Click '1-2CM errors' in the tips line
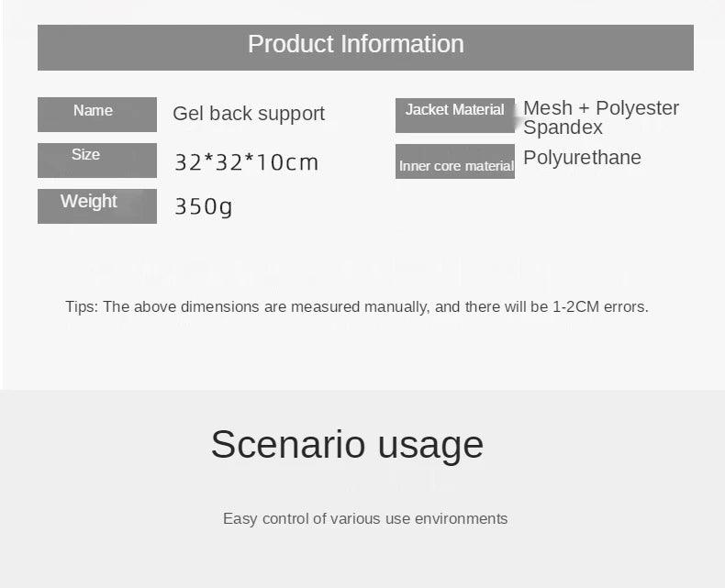 [600, 306]
